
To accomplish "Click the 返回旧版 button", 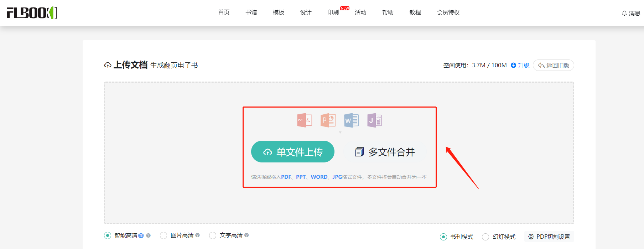I will point(554,65).
